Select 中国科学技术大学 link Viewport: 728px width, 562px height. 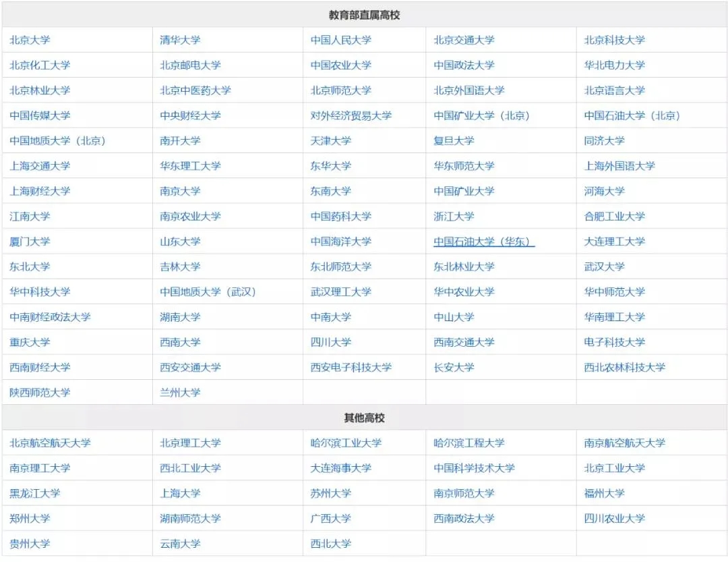point(474,468)
